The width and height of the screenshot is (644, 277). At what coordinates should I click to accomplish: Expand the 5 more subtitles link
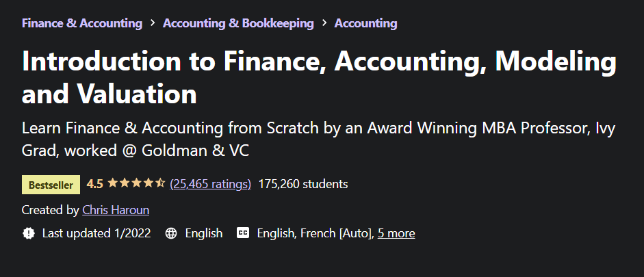click(396, 233)
